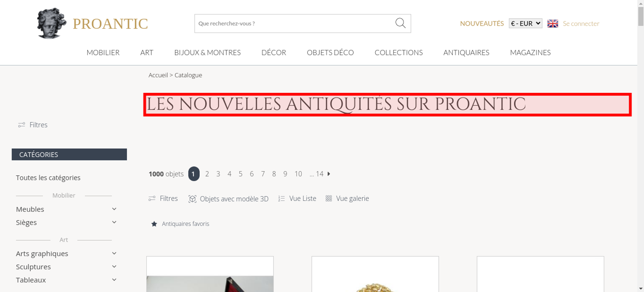
Task: Open the MOBILIER menu
Action: [103, 52]
